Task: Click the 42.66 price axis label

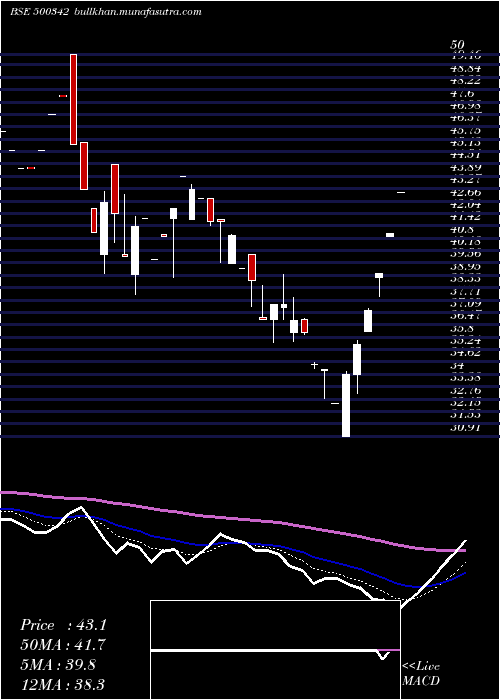Action: point(466,193)
